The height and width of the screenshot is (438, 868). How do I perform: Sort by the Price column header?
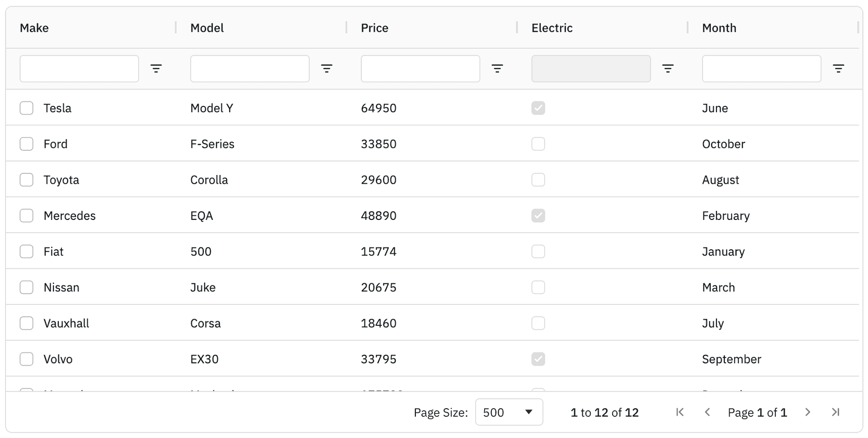[375, 28]
